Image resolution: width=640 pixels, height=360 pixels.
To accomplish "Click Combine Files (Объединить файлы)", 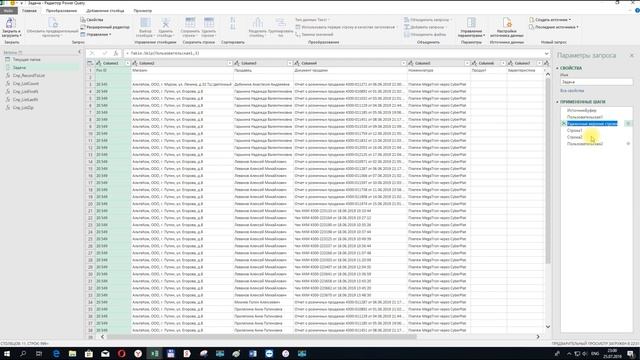I will pos(425,34).
